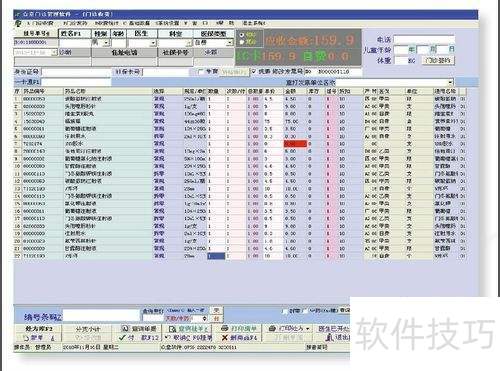Click the 退出 exit figure icon at bottom

[330, 337]
